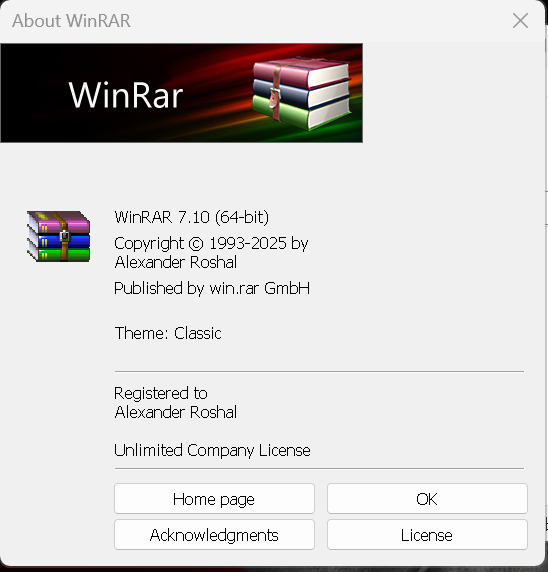Confirm the dialog with OK

pyautogui.click(x=427, y=499)
